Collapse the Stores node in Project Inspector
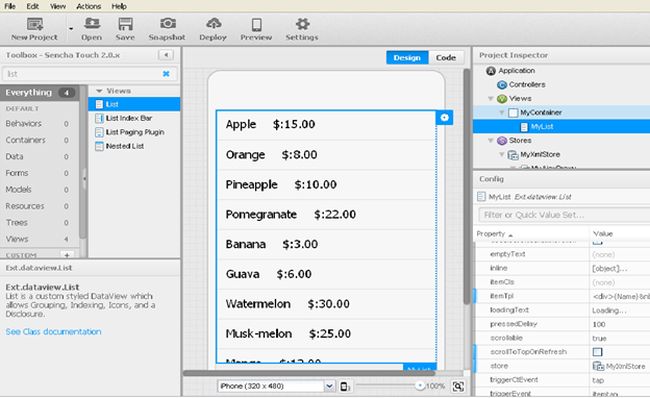This screenshot has width=650, height=398. coord(491,141)
